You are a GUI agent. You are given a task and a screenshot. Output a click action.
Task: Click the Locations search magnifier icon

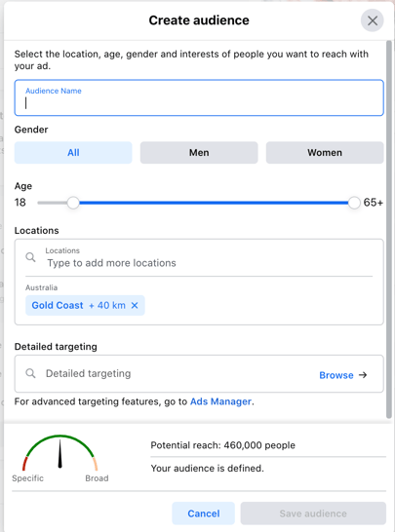pyautogui.click(x=30, y=257)
